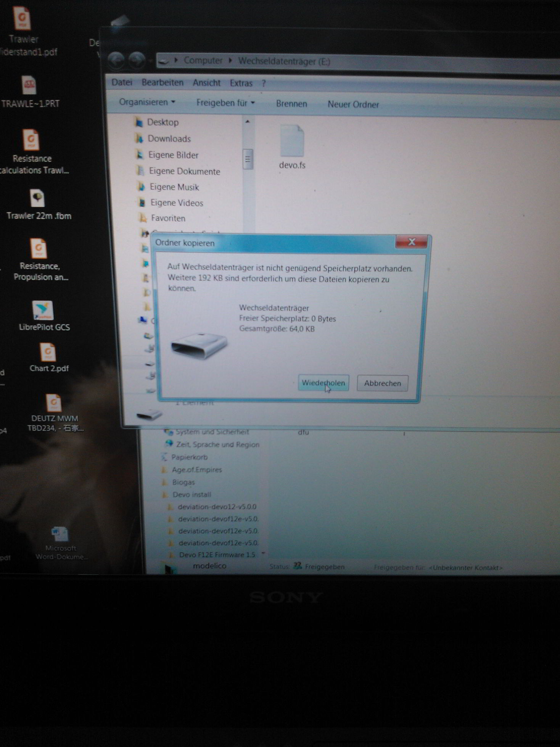
Task: Select Biogas folder in back window
Action: [x=183, y=482]
